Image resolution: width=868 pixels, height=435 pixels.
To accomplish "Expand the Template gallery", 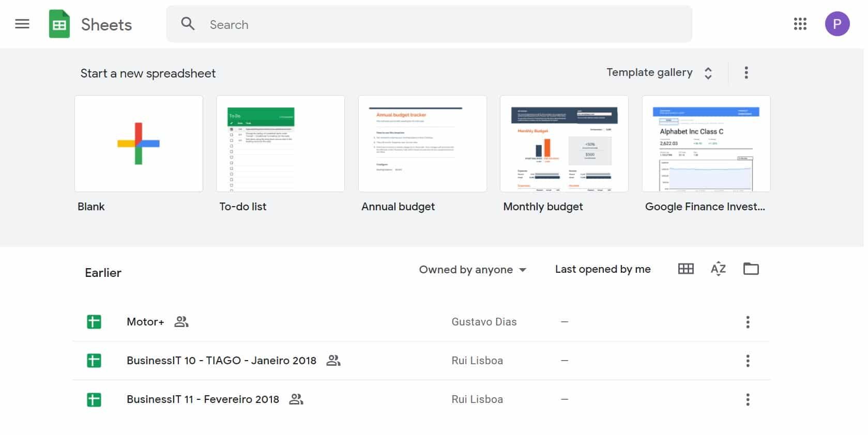I will click(659, 73).
